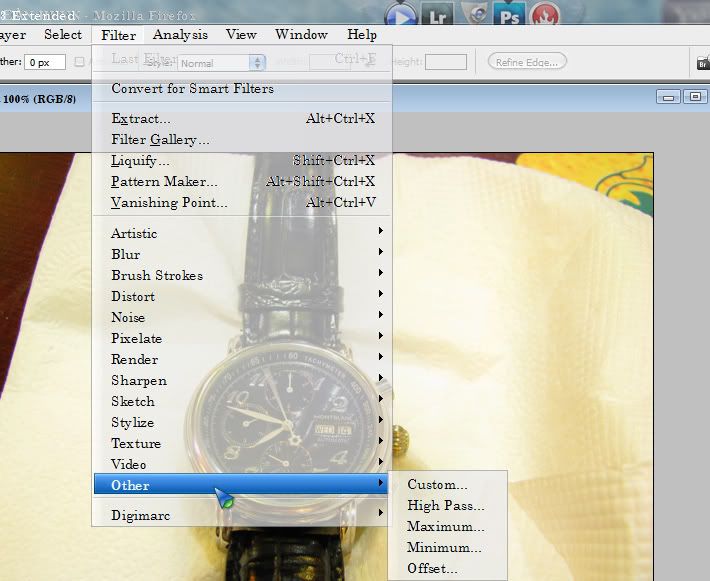Open the Select menu

click(63, 35)
